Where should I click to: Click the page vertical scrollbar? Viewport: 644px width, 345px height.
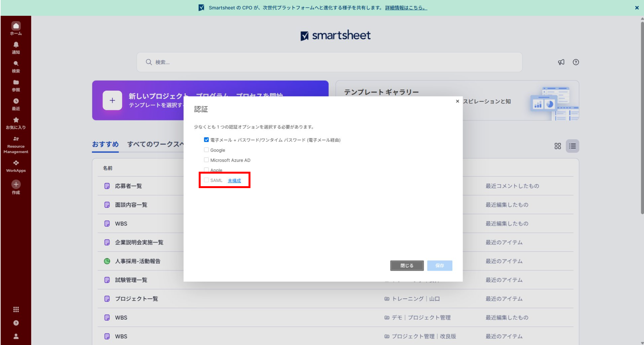pos(642,117)
